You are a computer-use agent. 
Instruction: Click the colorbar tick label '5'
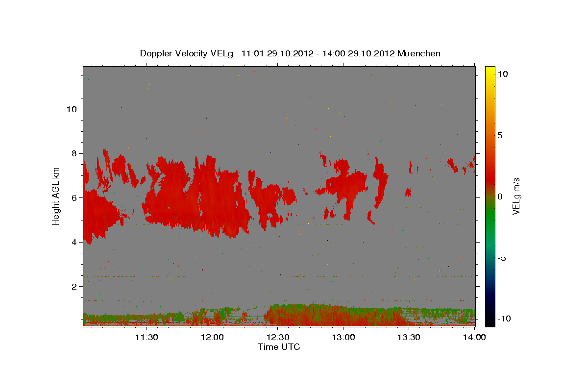tap(500, 135)
